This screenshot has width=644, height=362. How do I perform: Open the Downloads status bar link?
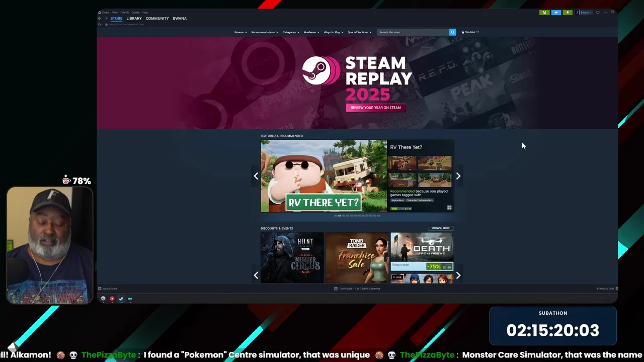point(357,289)
